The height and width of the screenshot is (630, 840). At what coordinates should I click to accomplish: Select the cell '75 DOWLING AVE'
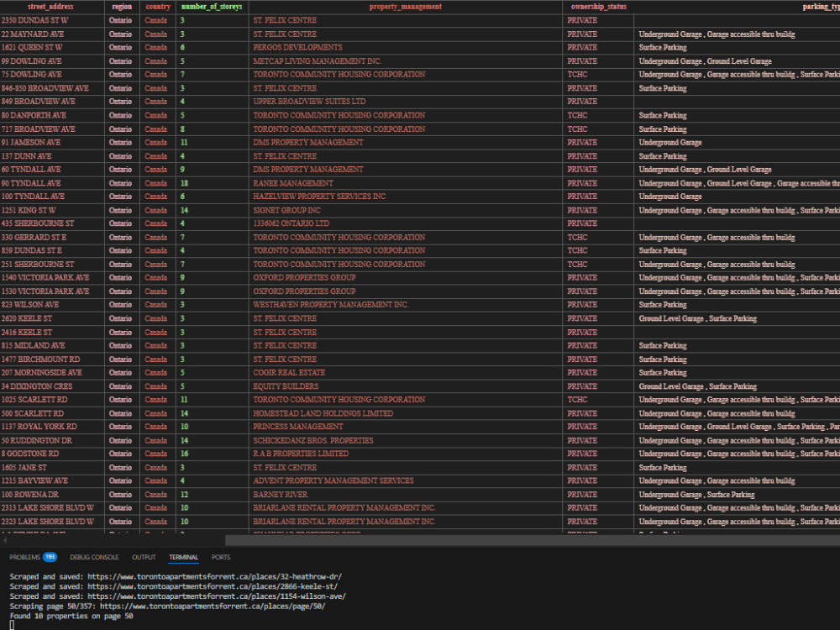pos(52,75)
